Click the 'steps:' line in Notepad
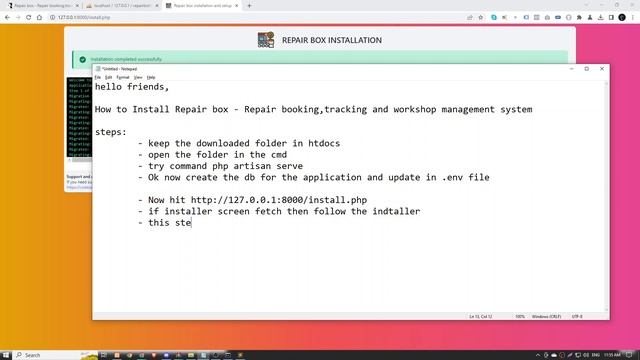 111,132
